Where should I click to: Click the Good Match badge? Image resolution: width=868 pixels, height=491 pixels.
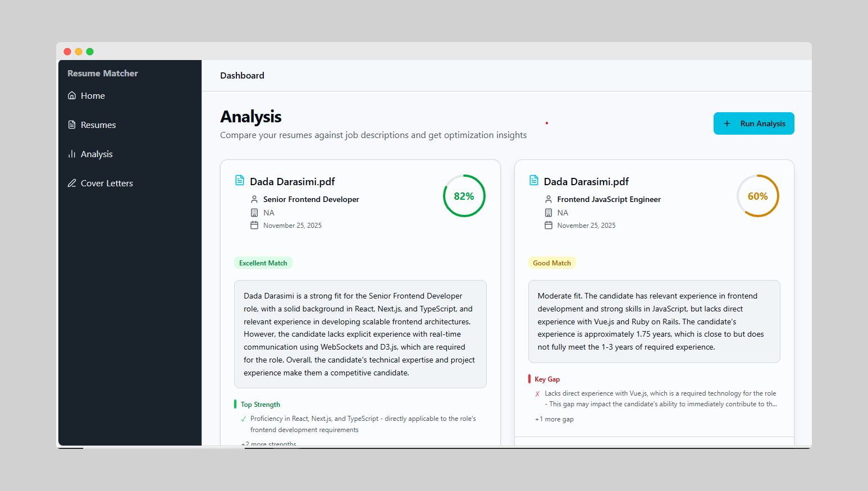point(551,263)
